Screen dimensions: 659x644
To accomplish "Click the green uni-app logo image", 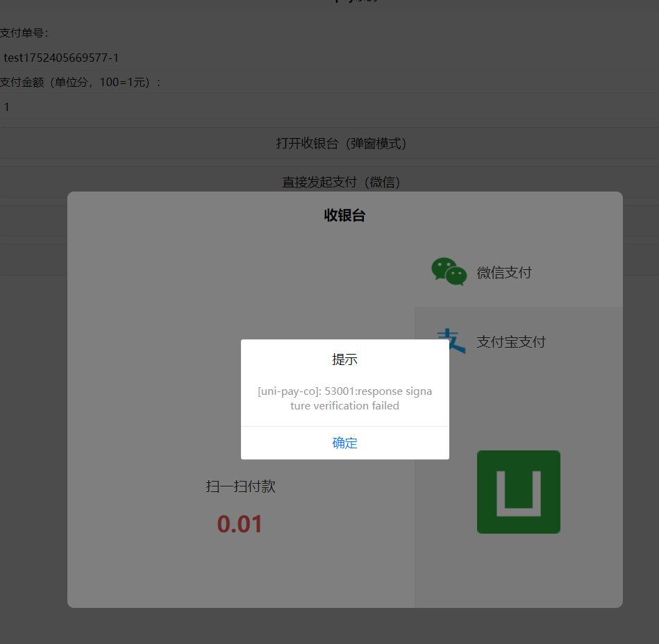I will [x=518, y=492].
